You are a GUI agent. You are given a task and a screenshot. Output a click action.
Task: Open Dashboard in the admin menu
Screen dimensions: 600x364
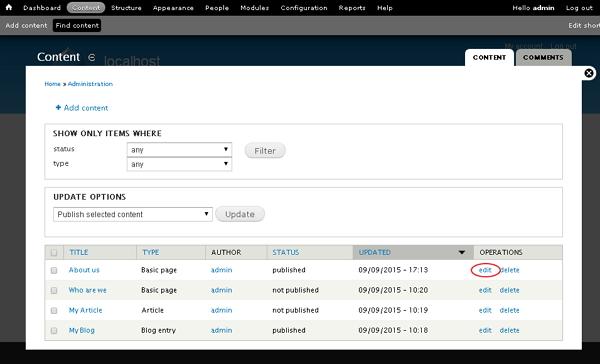tap(42, 8)
